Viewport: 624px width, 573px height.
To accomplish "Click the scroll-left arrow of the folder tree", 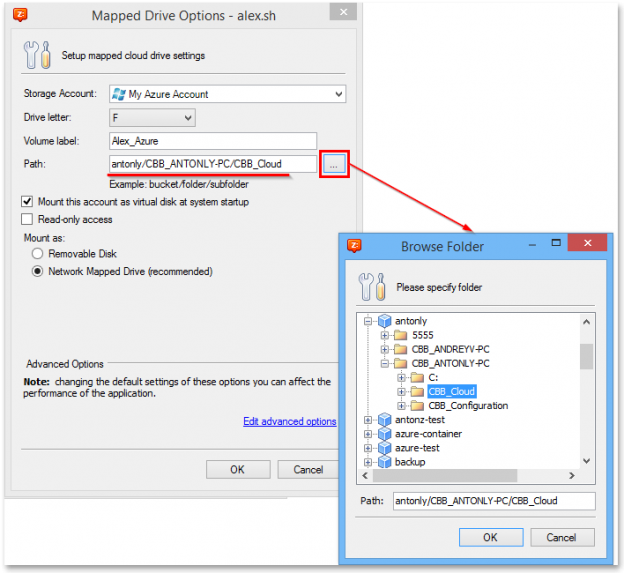I will [x=365, y=475].
